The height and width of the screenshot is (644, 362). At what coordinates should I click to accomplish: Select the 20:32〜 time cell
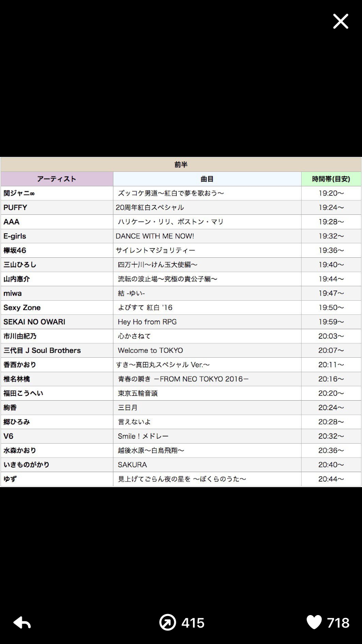[x=331, y=436]
